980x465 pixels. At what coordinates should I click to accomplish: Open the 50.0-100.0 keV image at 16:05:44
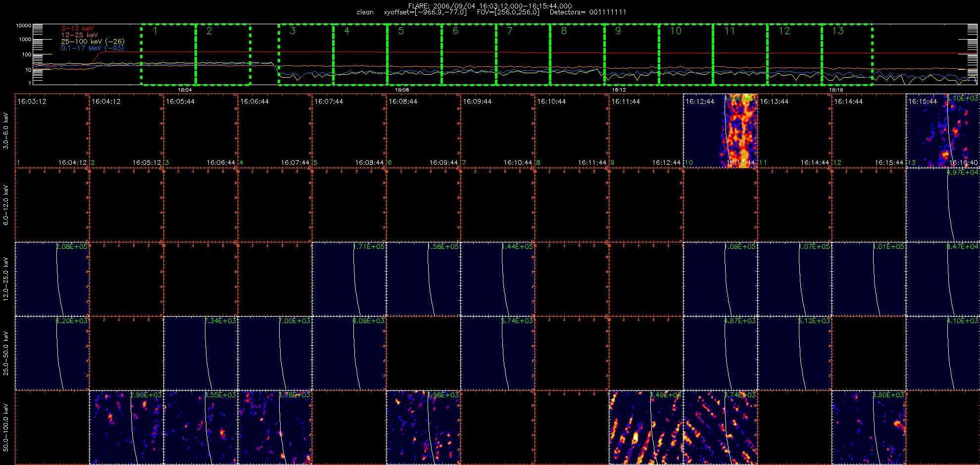coord(200,427)
